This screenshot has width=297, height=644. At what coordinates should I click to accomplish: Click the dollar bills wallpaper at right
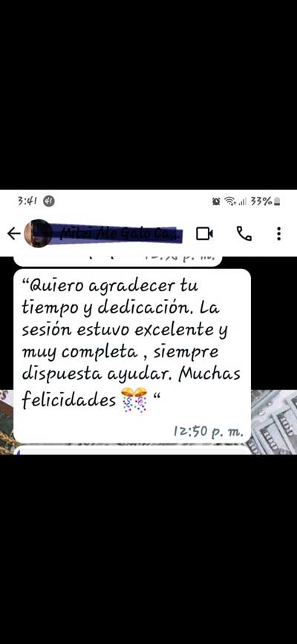pos(274,422)
